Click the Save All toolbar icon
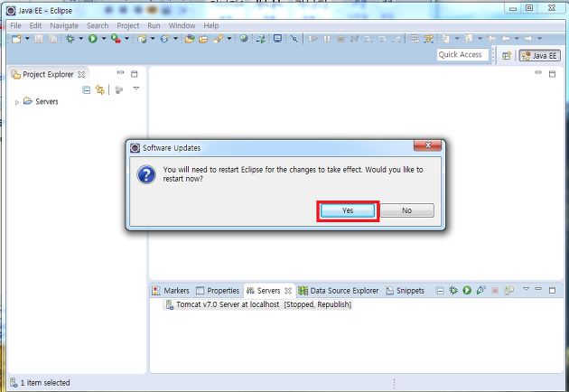 (52, 39)
